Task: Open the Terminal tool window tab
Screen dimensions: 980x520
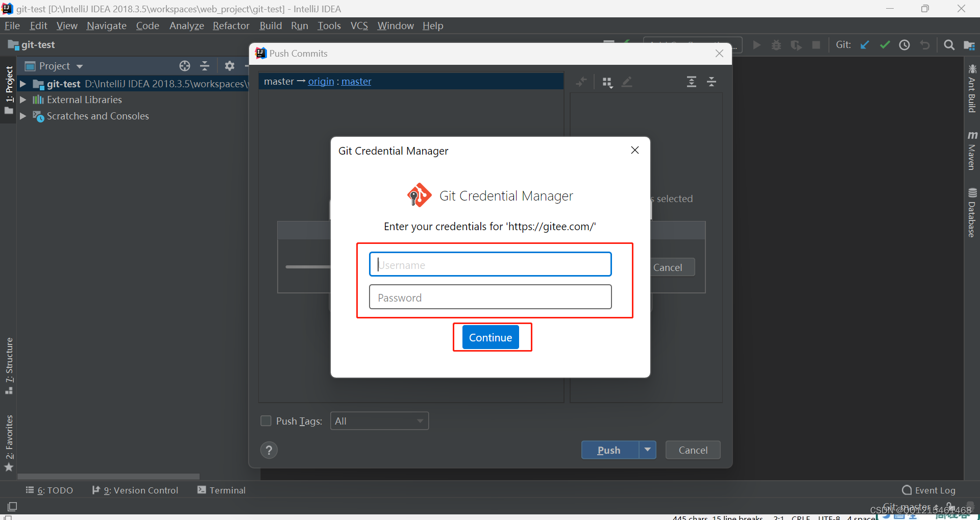Action: [222, 490]
